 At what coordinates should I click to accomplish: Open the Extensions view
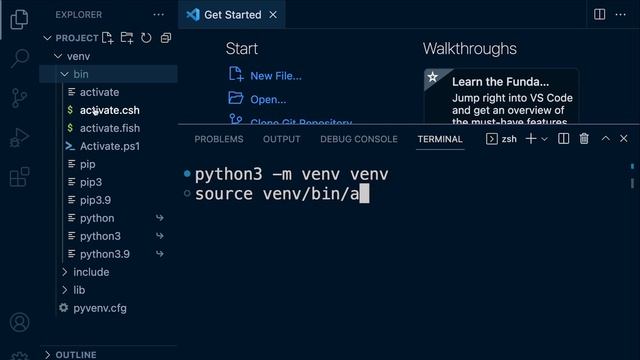point(19,177)
